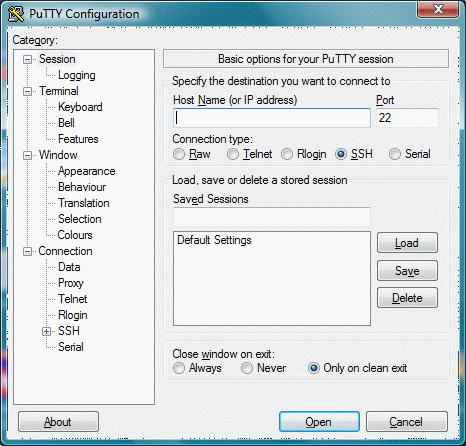Collapse the Window tree node

(27, 155)
